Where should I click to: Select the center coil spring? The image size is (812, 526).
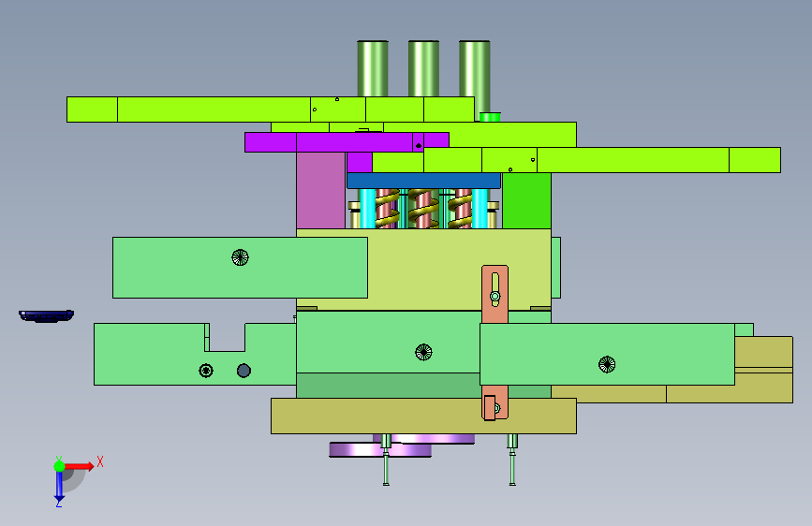coord(423,209)
